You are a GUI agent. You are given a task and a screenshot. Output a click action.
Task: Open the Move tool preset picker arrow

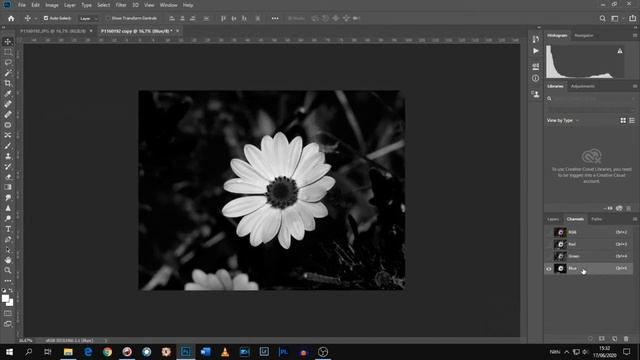point(36,18)
